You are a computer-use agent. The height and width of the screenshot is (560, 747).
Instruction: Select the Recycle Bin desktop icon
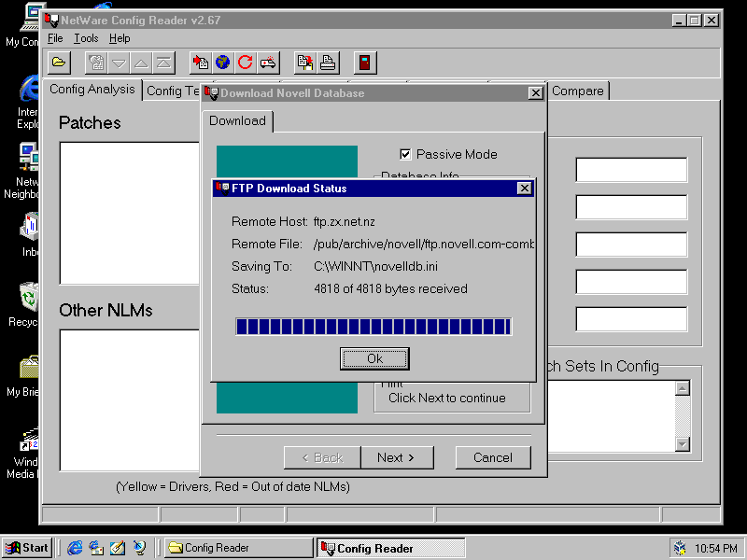[24, 305]
